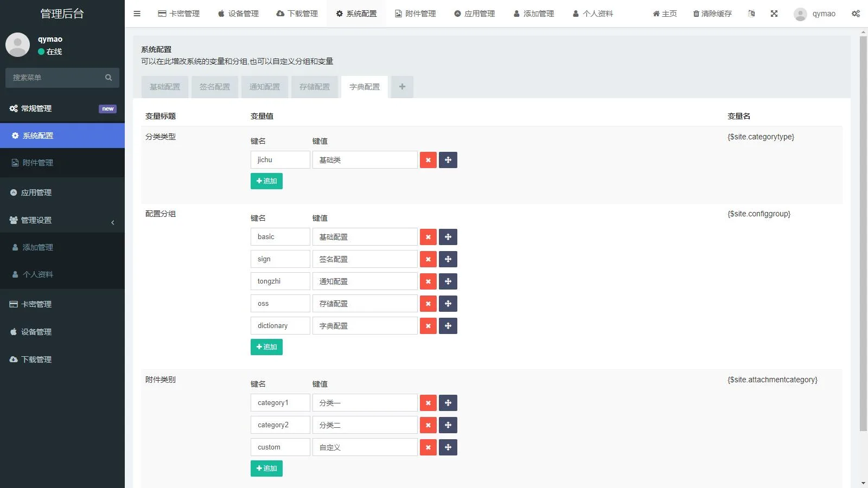This screenshot has width=868, height=488.
Task: Remove the custom key using red X button
Action: pyautogui.click(x=428, y=447)
